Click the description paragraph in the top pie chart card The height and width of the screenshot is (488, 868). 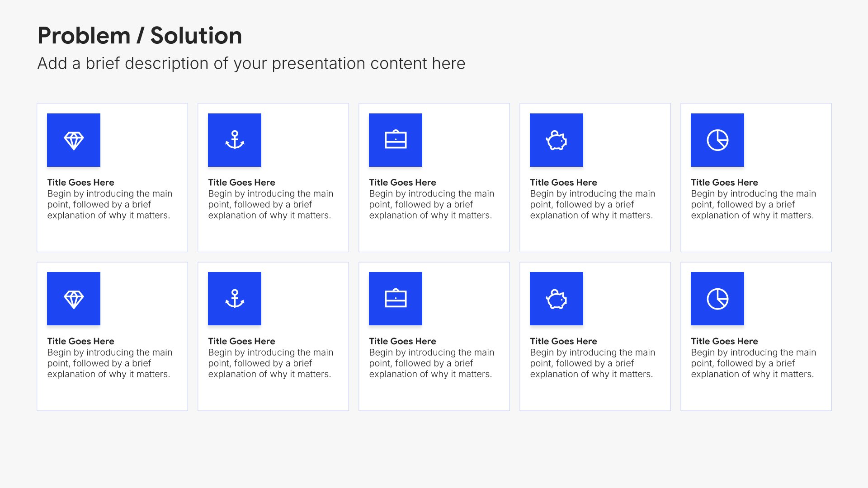coord(754,205)
